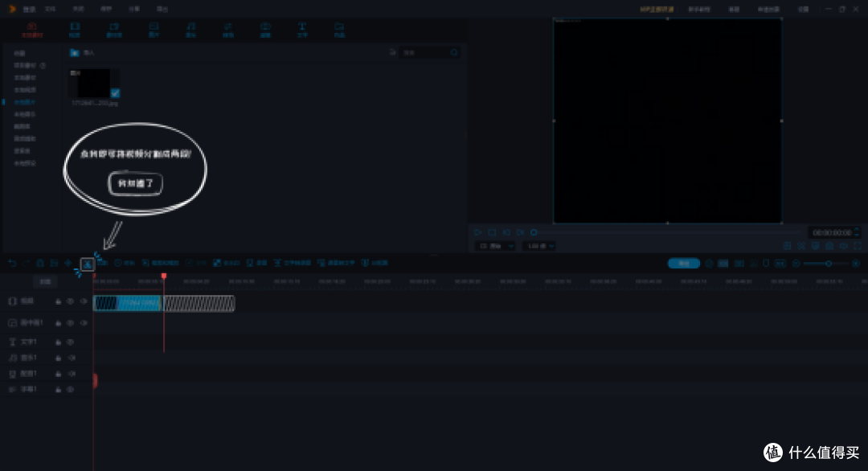Open the playback speed dropdown under preview
This screenshot has height=471, width=868.
[540, 246]
